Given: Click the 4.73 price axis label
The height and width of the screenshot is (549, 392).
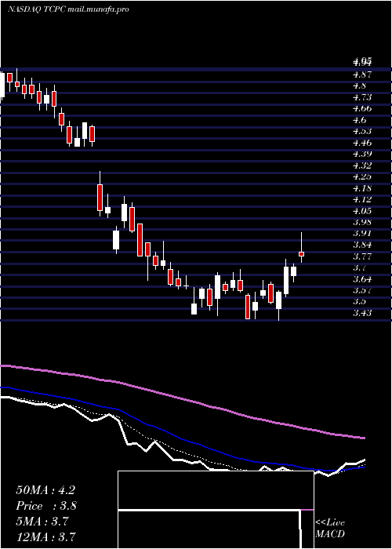Looking at the screenshot, I should 362,97.
